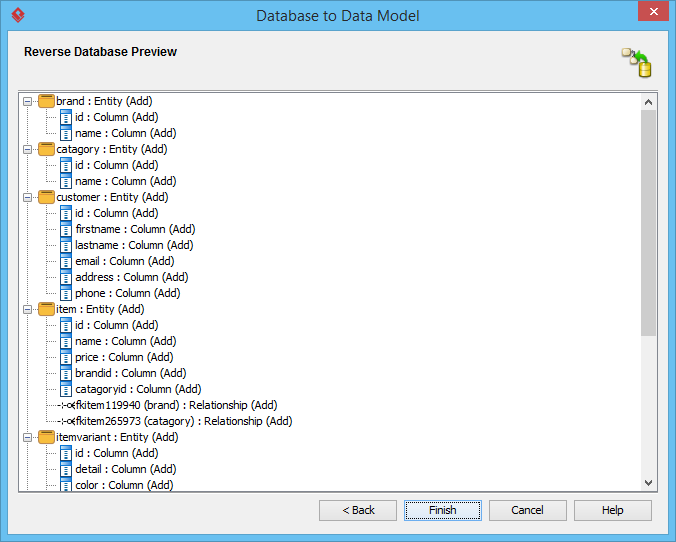Select 'customer : Entity (Add)' row
This screenshot has height=542, width=676.
tap(112, 197)
